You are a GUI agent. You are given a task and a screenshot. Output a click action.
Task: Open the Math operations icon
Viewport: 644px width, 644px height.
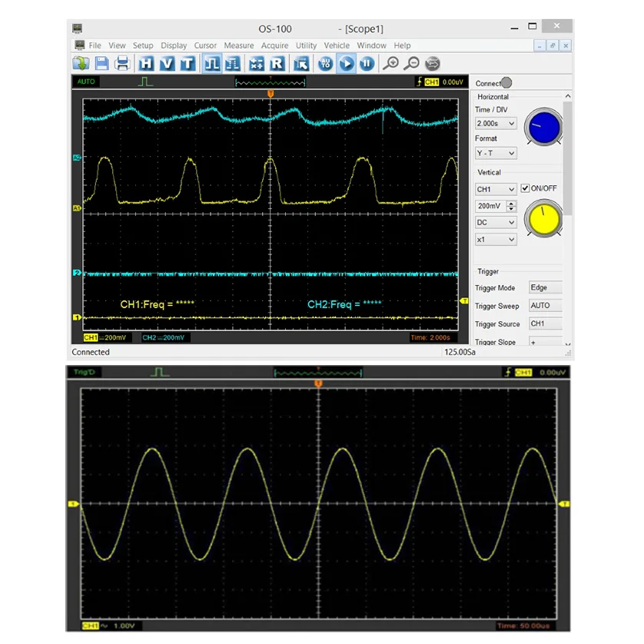(256, 64)
